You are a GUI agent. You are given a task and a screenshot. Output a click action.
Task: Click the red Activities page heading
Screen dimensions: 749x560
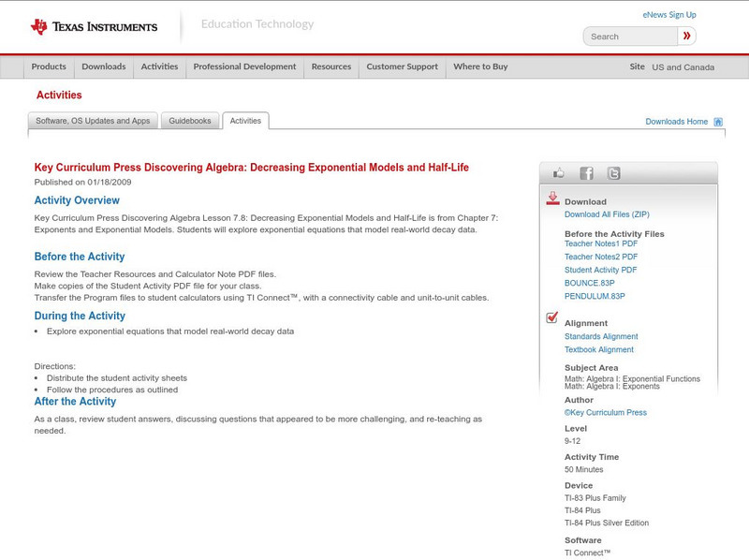59,96
